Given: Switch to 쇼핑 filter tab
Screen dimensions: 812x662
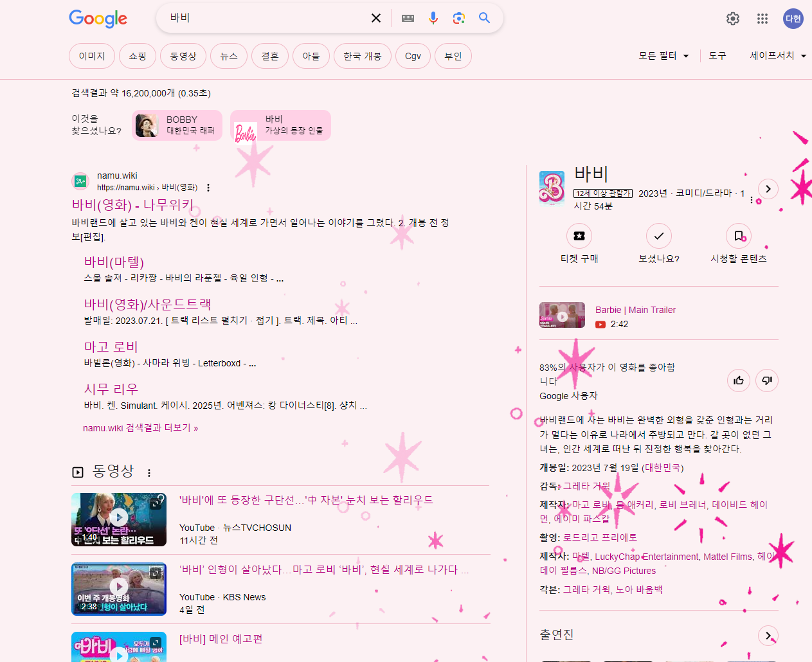Looking at the screenshot, I should coord(138,56).
